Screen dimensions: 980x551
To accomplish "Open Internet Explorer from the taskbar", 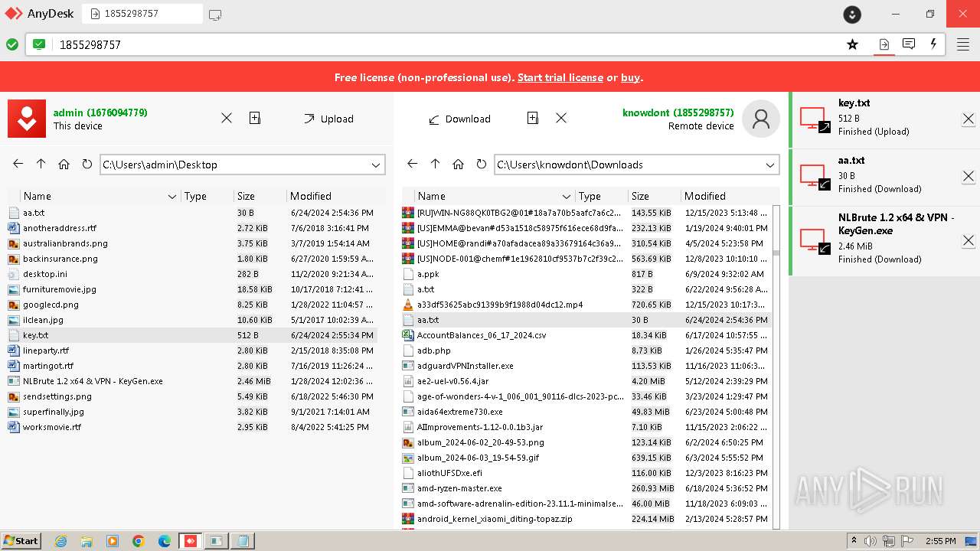I will [x=60, y=541].
